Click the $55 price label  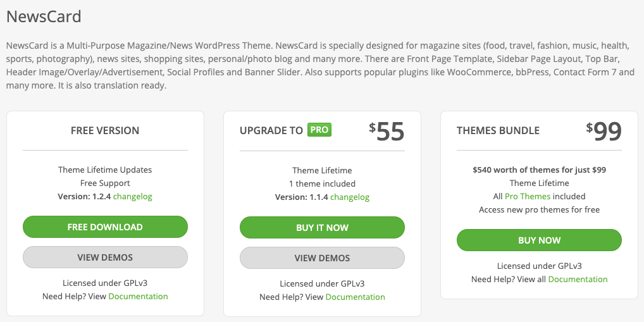pyautogui.click(x=387, y=132)
